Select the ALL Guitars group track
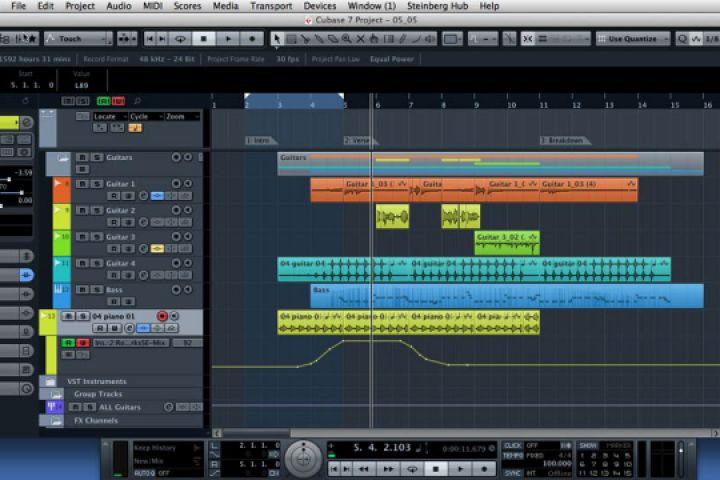720x480 pixels. pos(124,407)
